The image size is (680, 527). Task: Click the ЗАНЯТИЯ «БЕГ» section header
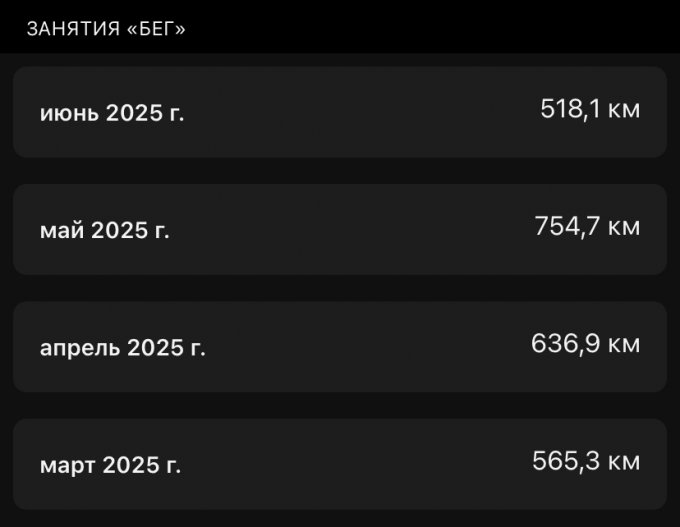point(106,28)
